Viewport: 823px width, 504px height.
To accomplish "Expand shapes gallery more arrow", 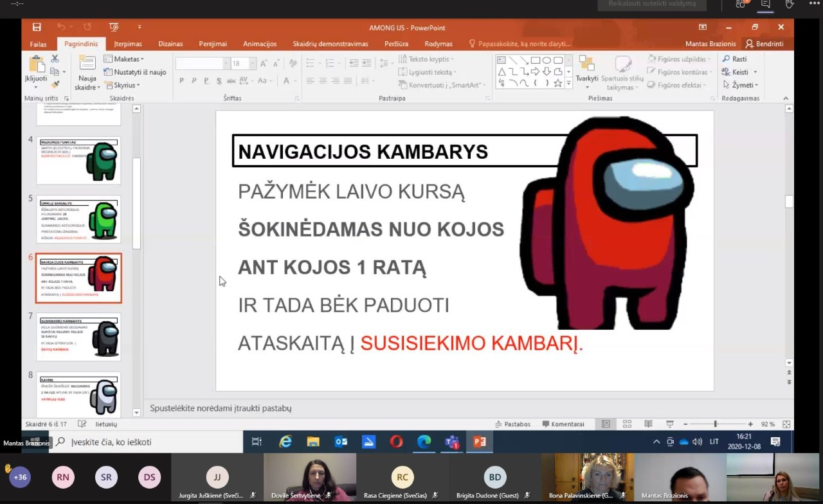I will click(x=568, y=84).
